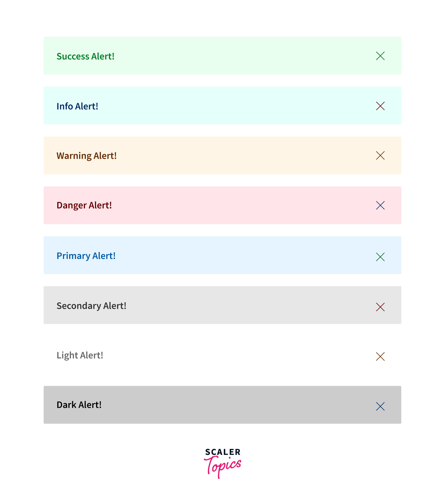The height and width of the screenshot is (504, 445).
Task: Close the Danger Alert banner
Action: coord(380,205)
